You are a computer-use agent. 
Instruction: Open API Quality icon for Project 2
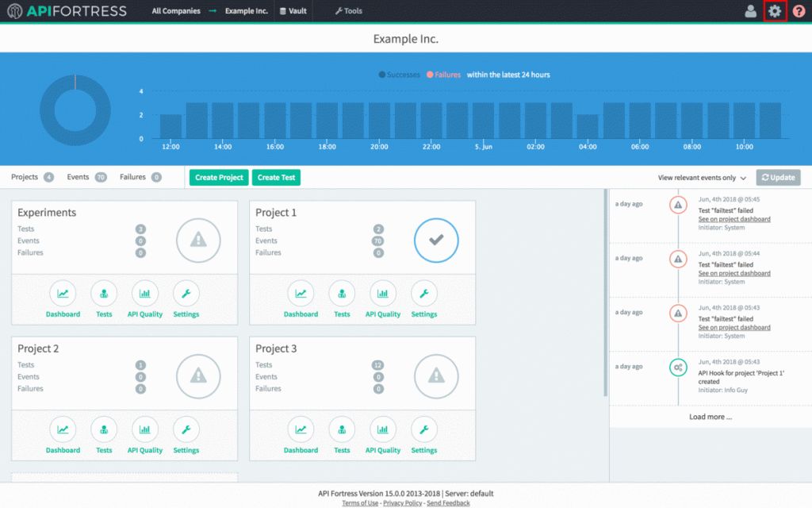(145, 429)
